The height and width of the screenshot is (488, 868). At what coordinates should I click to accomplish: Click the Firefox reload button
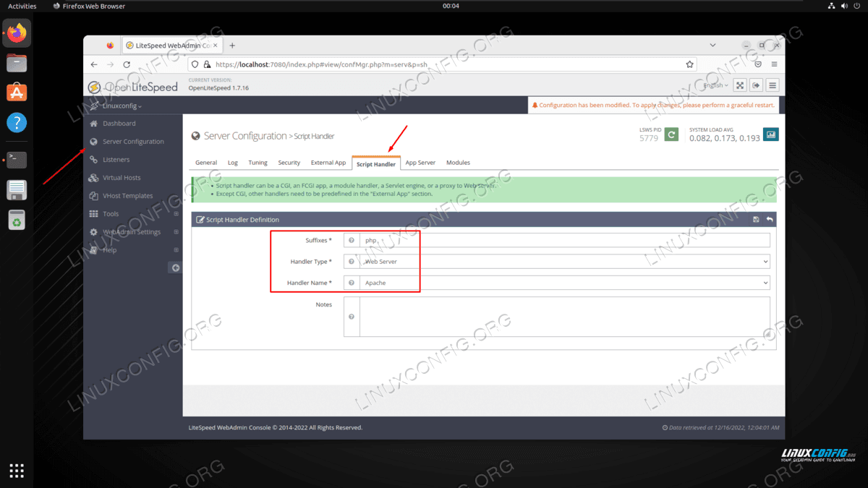pyautogui.click(x=127, y=64)
